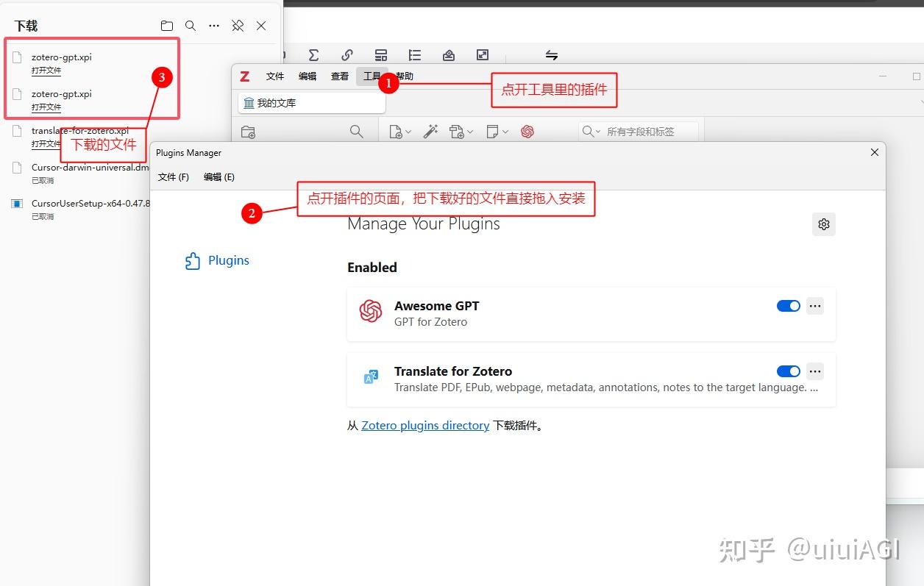Click the link icon in the editor toolbar

[346, 54]
